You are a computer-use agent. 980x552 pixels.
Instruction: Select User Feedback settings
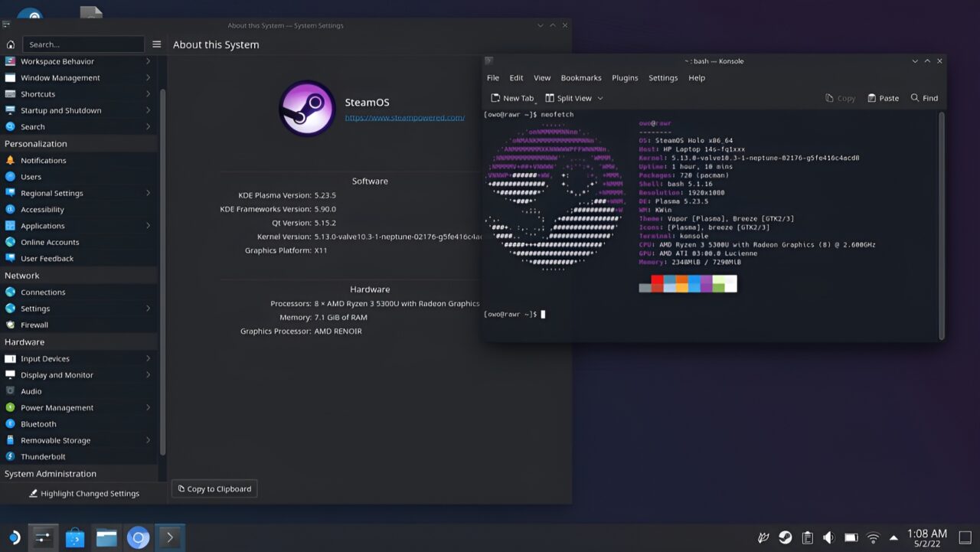click(x=78, y=259)
